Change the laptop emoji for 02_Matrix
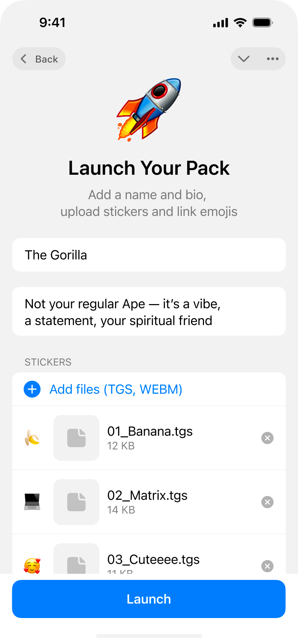 (32, 502)
